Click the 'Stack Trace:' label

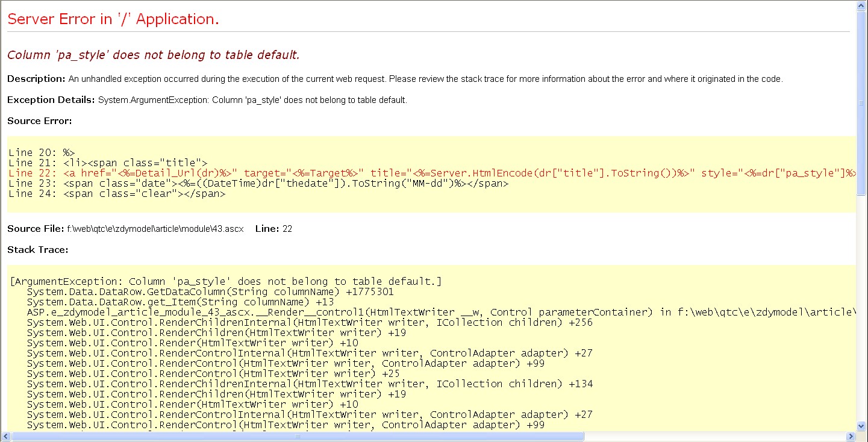coord(37,249)
